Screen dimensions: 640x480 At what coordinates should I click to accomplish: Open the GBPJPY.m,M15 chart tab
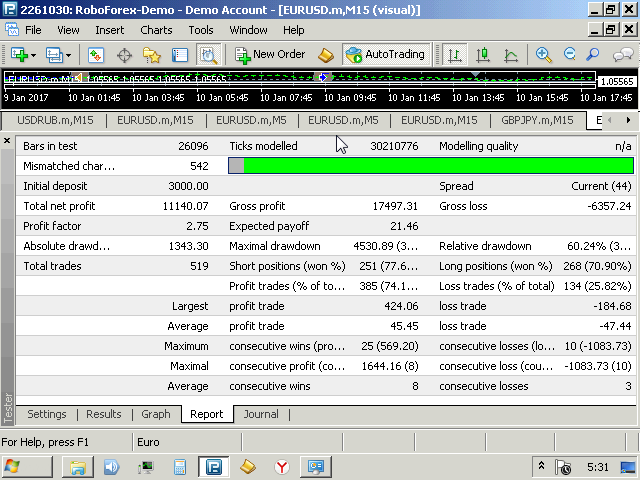tap(537, 120)
